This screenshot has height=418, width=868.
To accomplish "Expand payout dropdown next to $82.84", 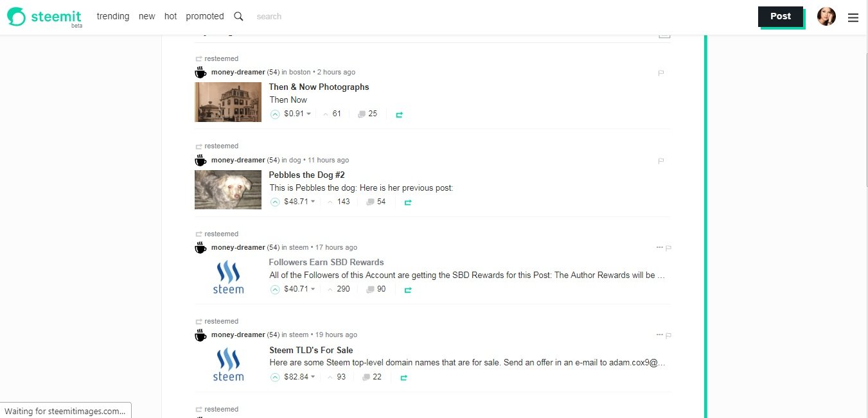I will tap(313, 377).
